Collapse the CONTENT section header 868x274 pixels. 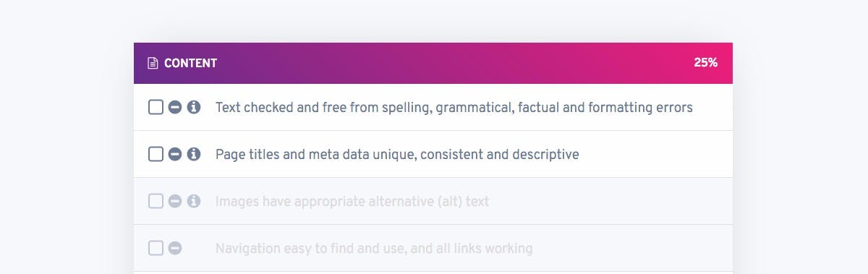tap(433, 63)
